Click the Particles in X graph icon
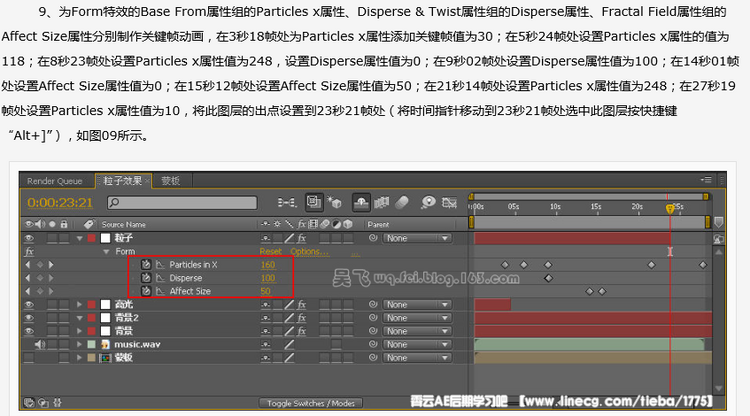The image size is (750, 416). point(160,264)
